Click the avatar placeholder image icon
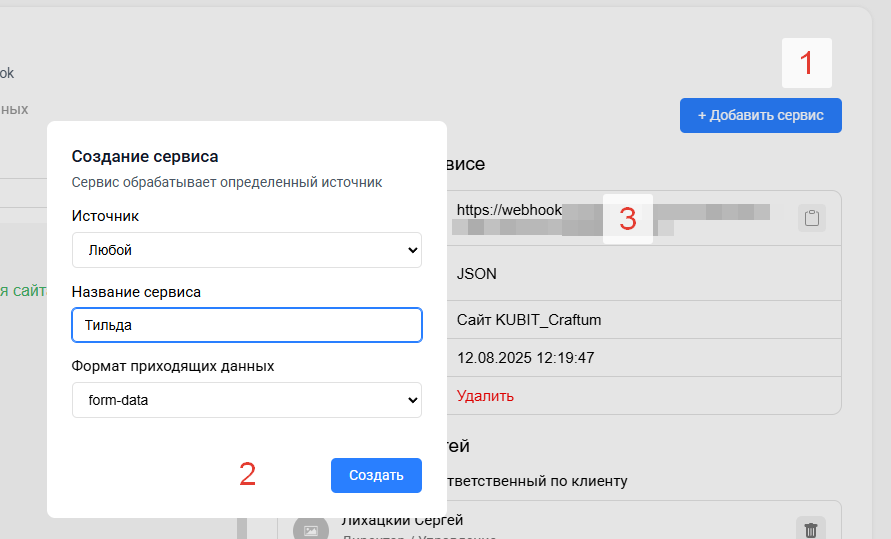Viewport: 891px width, 539px height. click(311, 529)
